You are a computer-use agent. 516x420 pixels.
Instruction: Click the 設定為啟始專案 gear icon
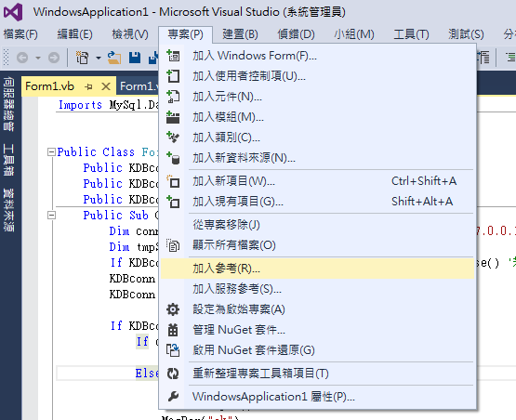(173, 309)
